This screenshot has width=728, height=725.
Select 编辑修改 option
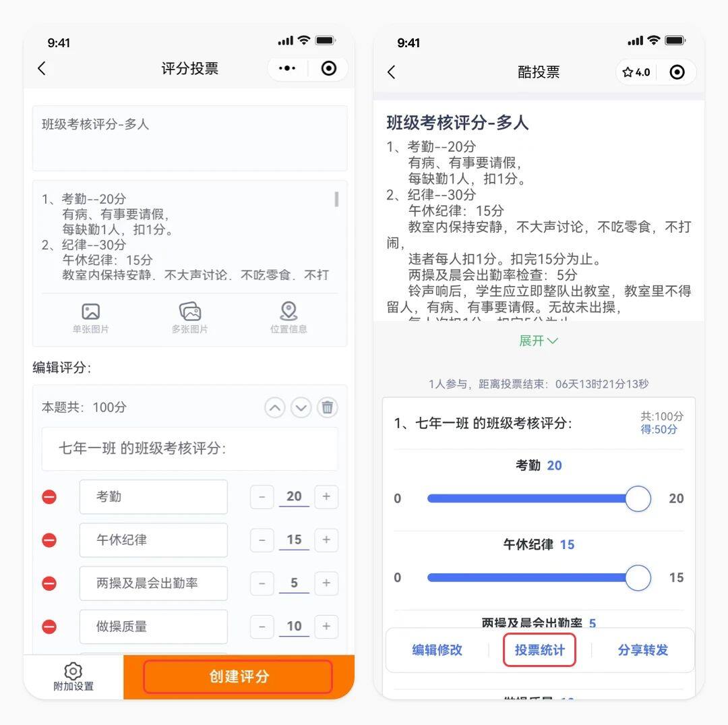(437, 649)
